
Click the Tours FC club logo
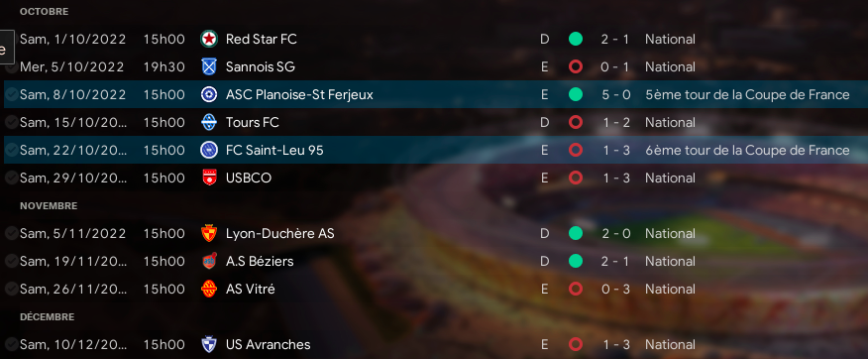pos(209,122)
